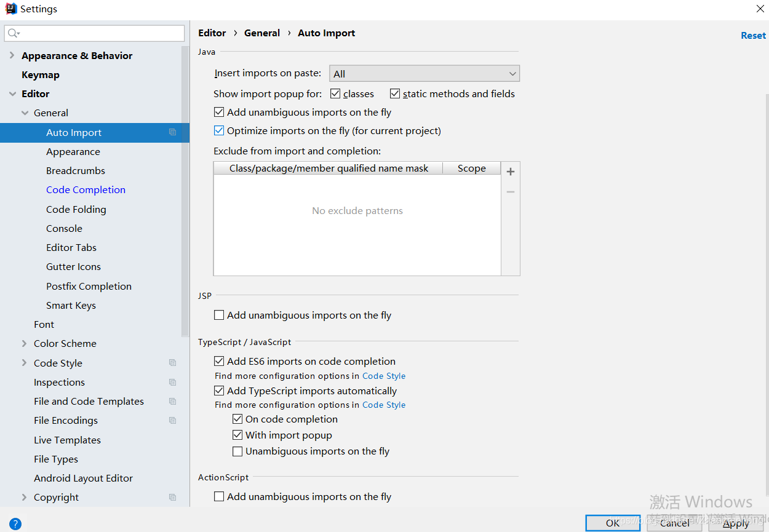Click the Apply button
This screenshot has width=769, height=532.
(736, 523)
